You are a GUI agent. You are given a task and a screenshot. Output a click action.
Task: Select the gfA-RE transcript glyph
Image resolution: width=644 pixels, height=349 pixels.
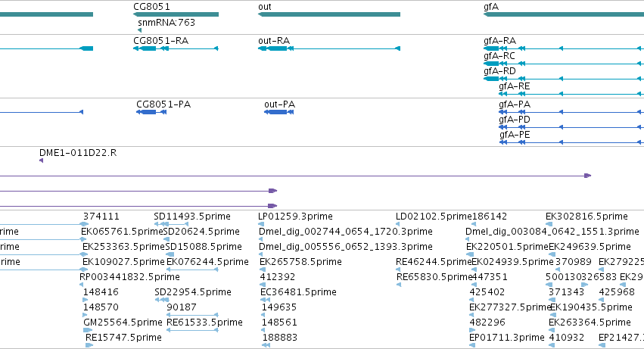[x=571, y=94]
